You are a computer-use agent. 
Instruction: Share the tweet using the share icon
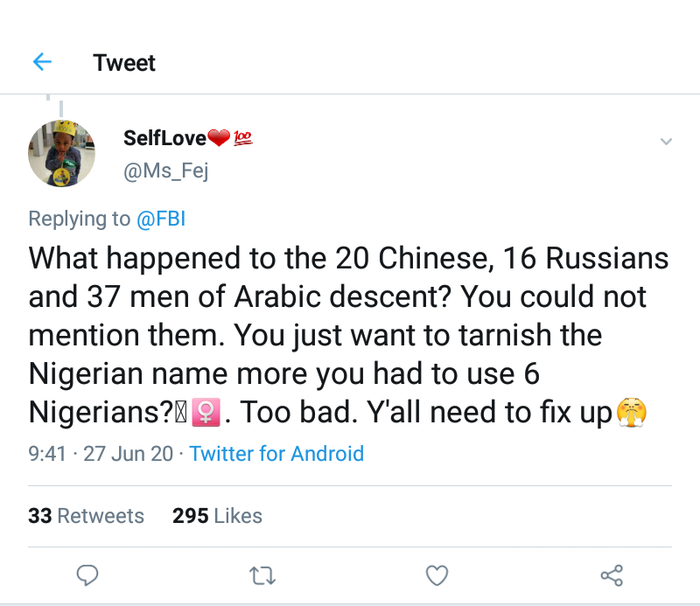coord(612,575)
